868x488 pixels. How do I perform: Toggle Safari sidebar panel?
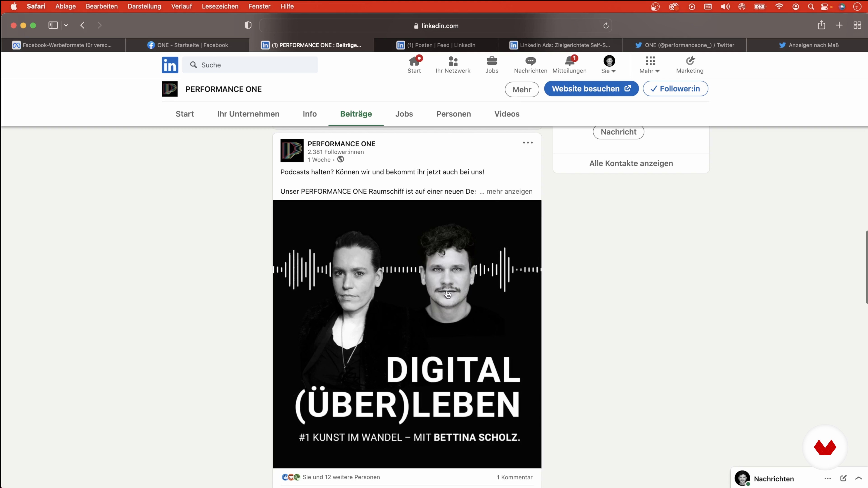(53, 25)
